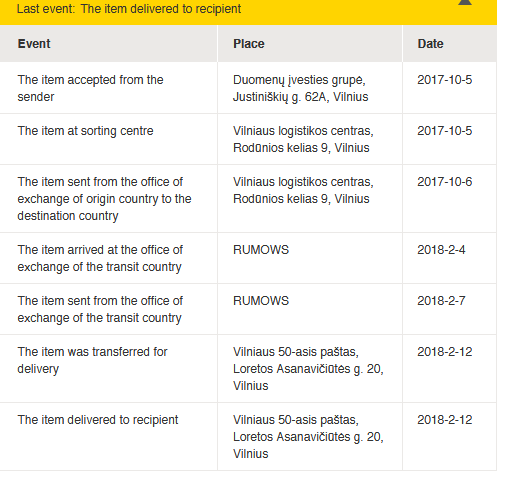Collapse the tracking details with the arrow icon

tap(465, 2)
